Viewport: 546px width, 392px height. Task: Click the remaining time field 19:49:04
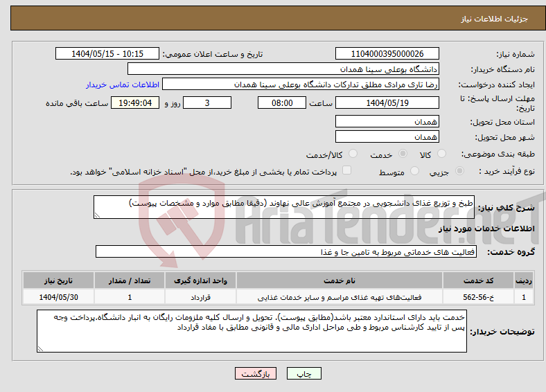click(135, 103)
